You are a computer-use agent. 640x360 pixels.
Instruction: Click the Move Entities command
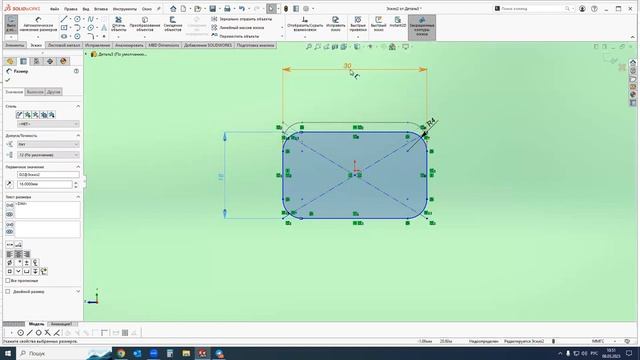pos(235,36)
